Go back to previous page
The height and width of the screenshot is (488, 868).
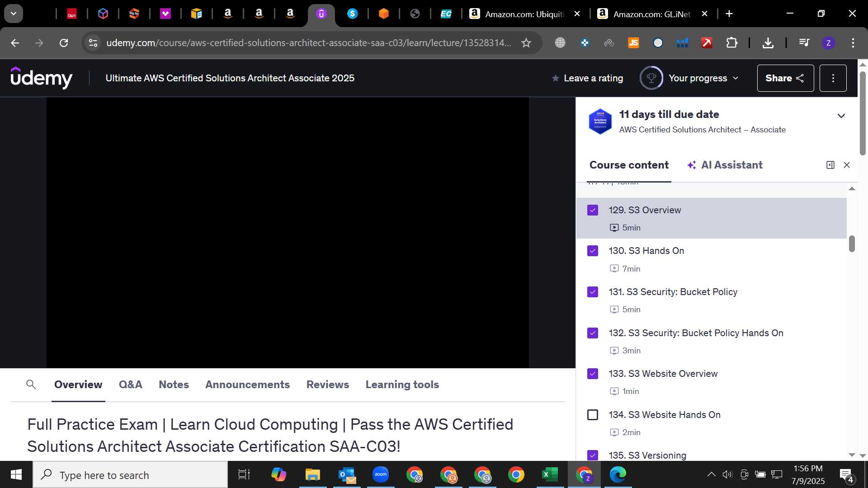click(x=15, y=43)
